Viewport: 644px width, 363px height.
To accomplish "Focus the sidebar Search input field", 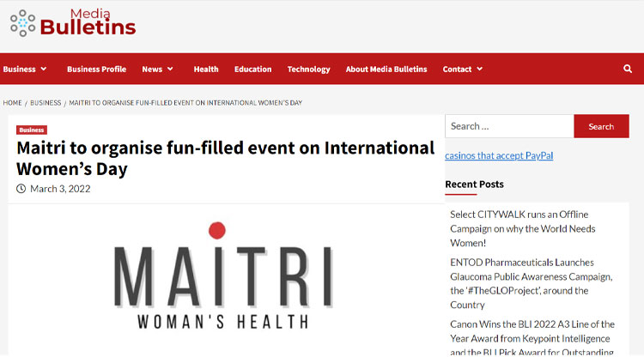I will (509, 126).
